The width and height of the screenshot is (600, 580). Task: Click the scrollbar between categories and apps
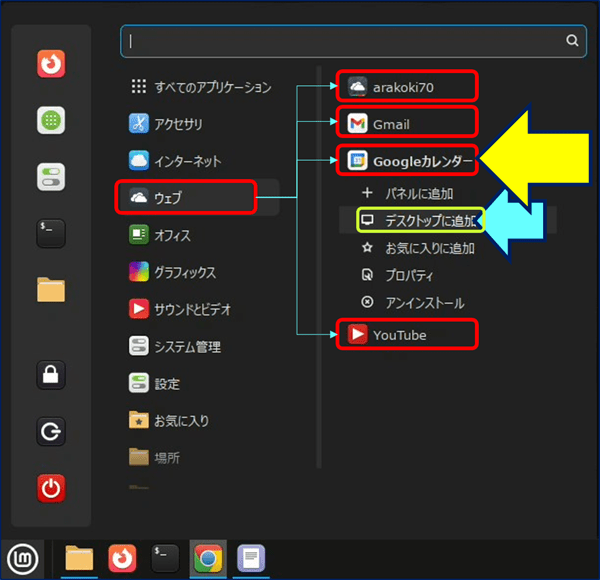click(x=319, y=267)
